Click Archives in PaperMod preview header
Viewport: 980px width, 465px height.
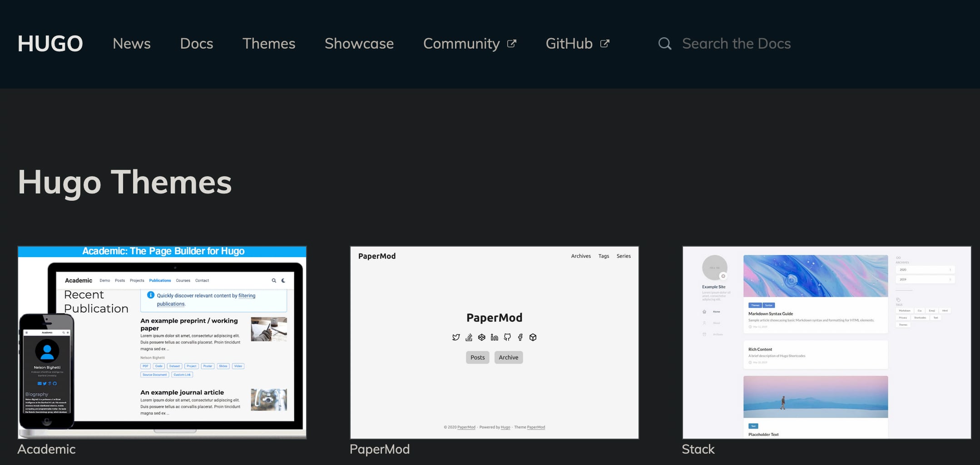(581, 256)
